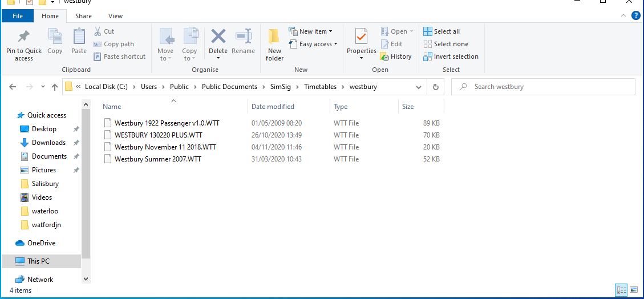Sort by the Date modified column
Viewport: 644px width, 299px height.
click(x=273, y=106)
